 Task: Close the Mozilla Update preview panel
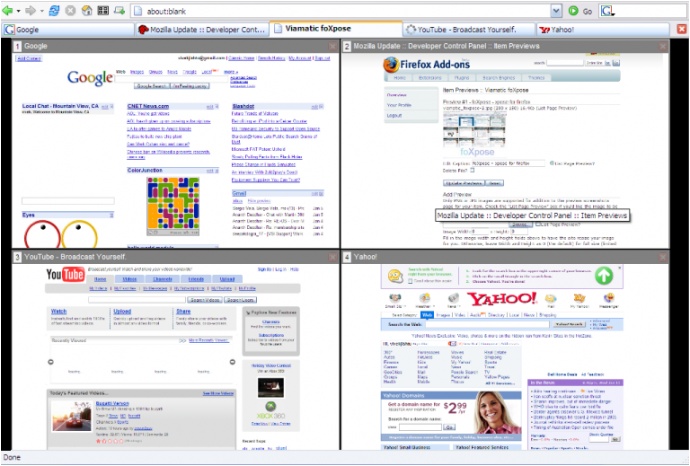tap(663, 46)
